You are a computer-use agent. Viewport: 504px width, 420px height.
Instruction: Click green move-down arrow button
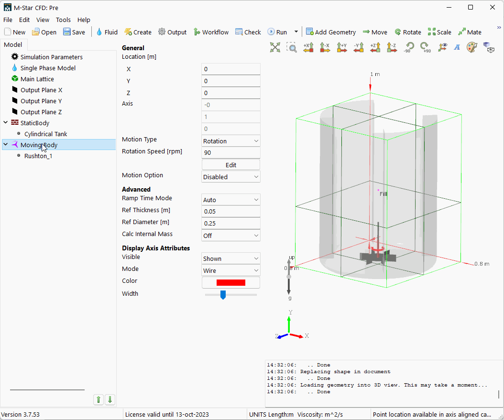[x=110, y=399]
